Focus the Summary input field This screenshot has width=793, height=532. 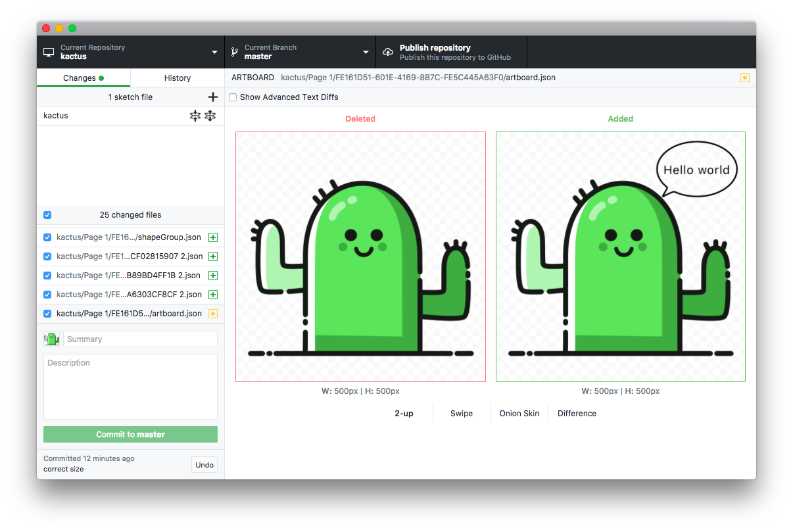(x=140, y=339)
